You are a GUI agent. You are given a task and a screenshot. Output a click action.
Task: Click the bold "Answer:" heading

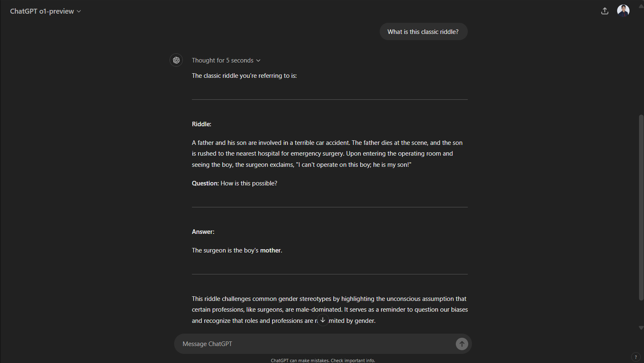pyautogui.click(x=203, y=232)
